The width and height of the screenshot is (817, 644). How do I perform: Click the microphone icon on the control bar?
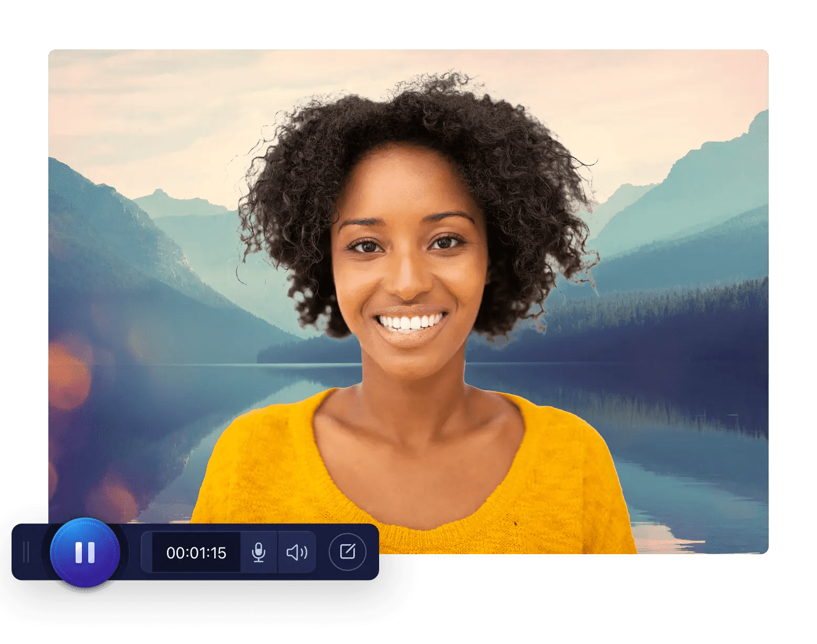(x=257, y=552)
